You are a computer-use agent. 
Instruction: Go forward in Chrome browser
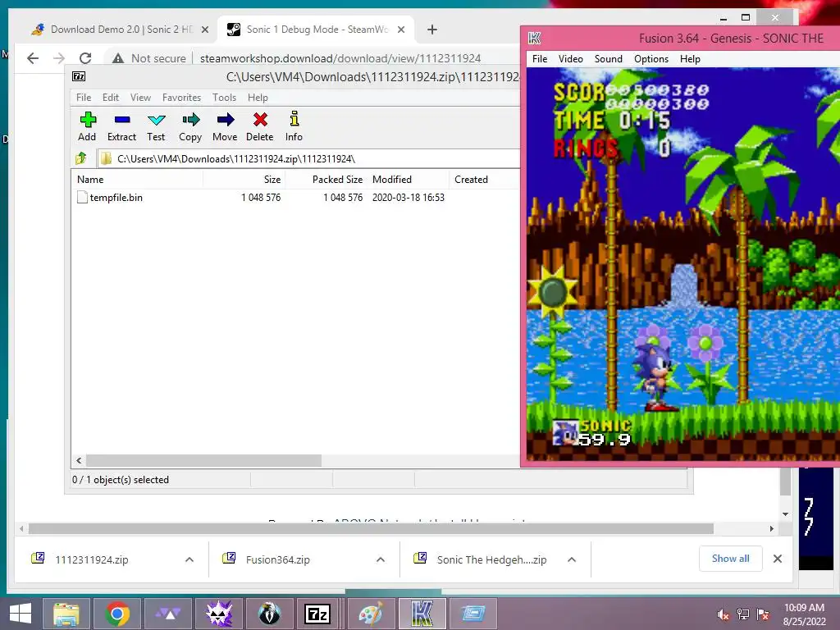point(59,58)
